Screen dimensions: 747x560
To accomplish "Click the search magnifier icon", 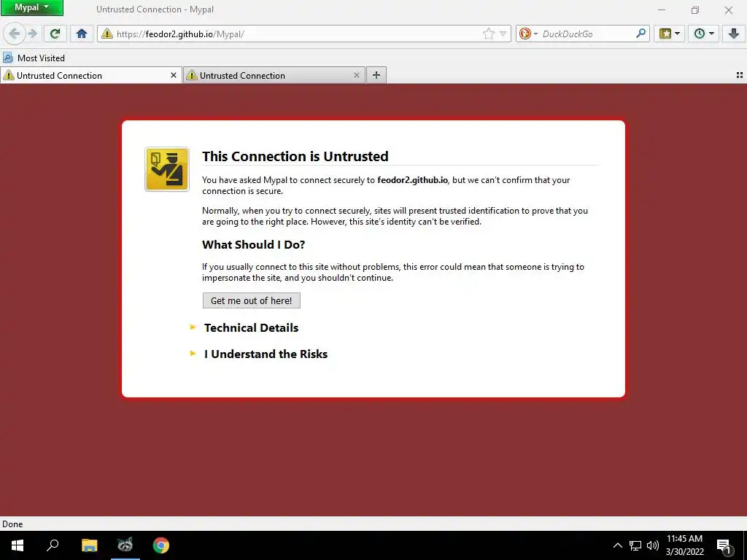I will click(x=640, y=34).
